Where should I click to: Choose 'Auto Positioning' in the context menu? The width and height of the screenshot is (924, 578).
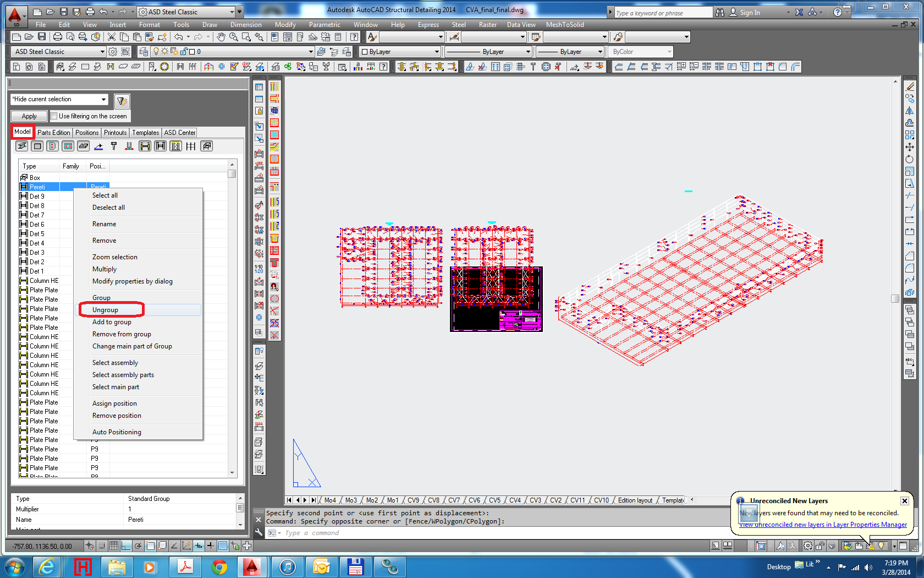137,432
